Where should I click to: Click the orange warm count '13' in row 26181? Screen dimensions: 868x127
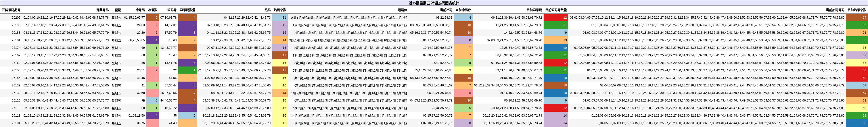[556, 40]
